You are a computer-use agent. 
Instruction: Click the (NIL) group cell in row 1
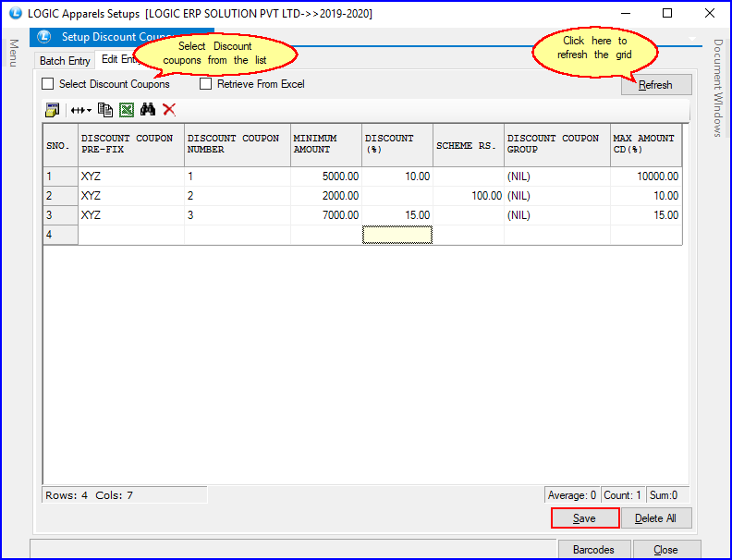pos(557,177)
